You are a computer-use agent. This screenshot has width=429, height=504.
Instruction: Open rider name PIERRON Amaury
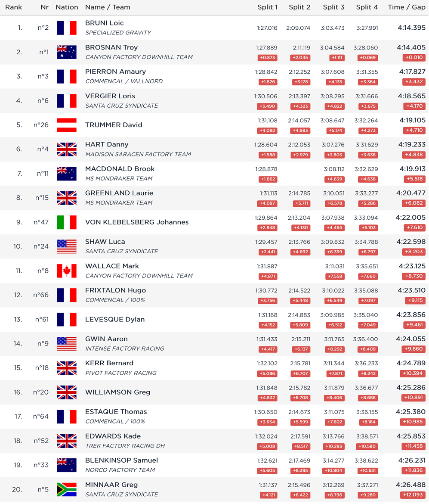[x=116, y=72]
